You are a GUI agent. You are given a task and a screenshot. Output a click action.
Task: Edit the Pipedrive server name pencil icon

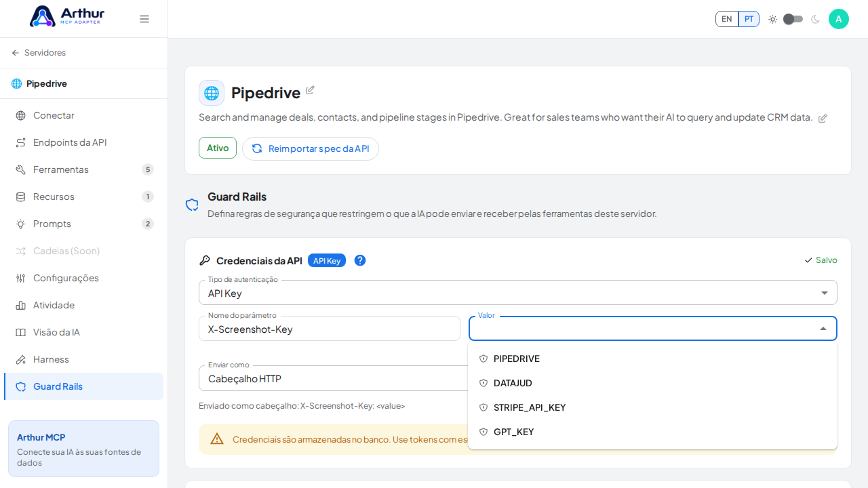click(x=310, y=90)
